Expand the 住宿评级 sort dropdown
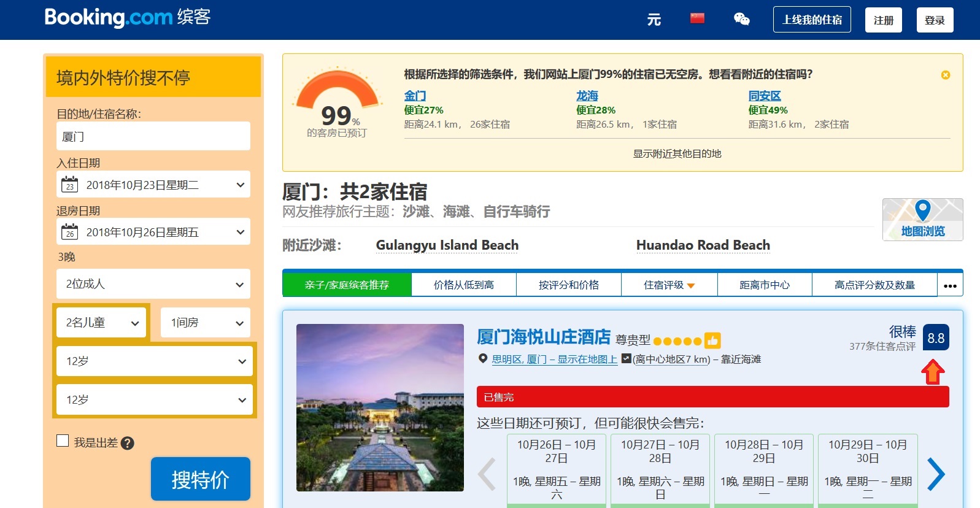Viewport: 980px width, 508px height. coord(669,285)
